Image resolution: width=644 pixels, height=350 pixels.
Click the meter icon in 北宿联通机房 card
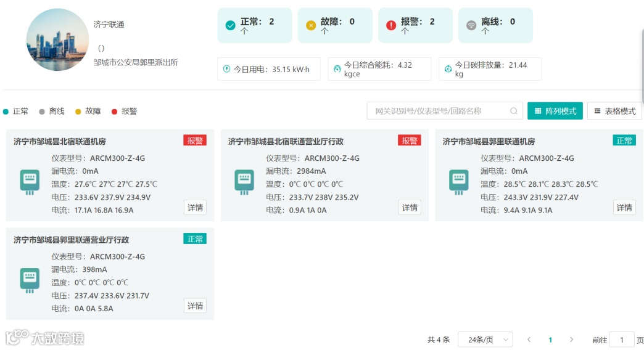pos(30,182)
